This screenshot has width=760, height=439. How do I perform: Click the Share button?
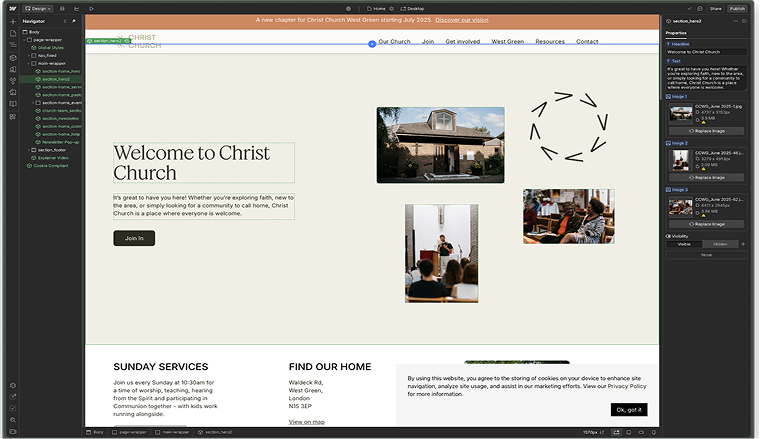click(x=715, y=8)
